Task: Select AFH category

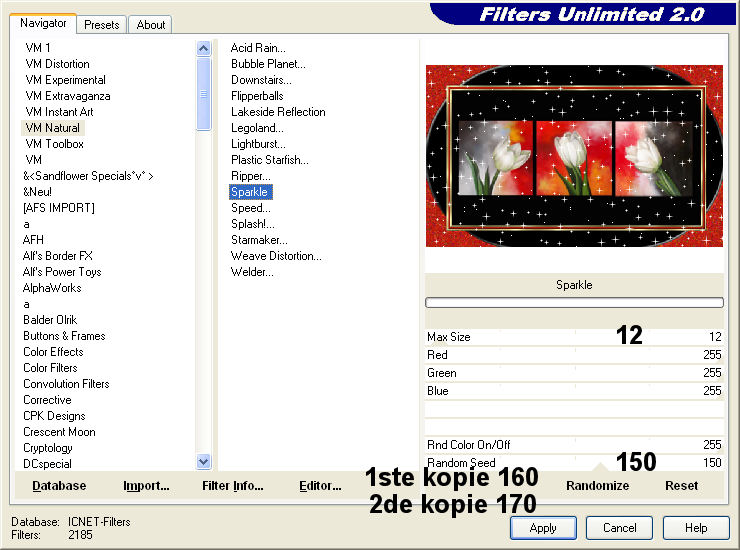Action: (33, 240)
